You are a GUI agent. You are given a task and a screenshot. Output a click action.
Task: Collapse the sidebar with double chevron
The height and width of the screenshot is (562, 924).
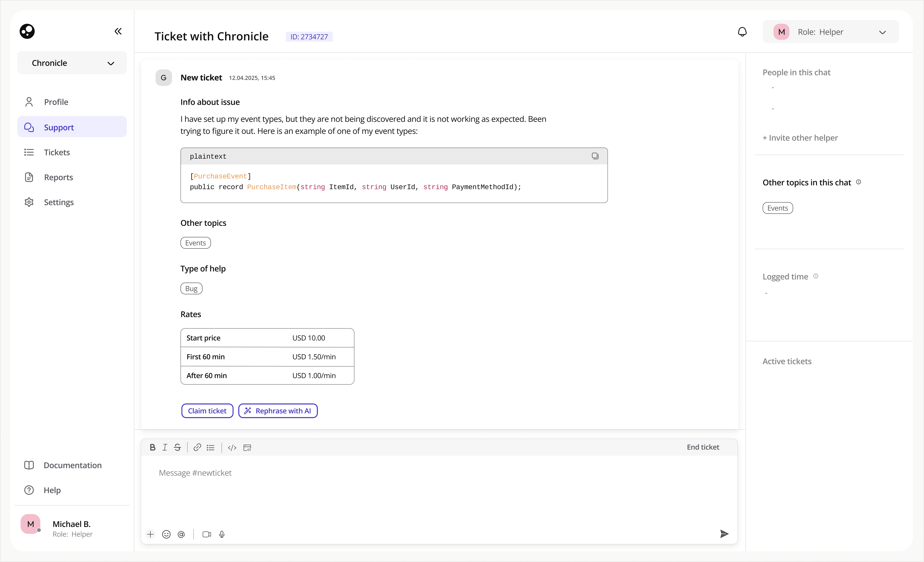coord(118,31)
